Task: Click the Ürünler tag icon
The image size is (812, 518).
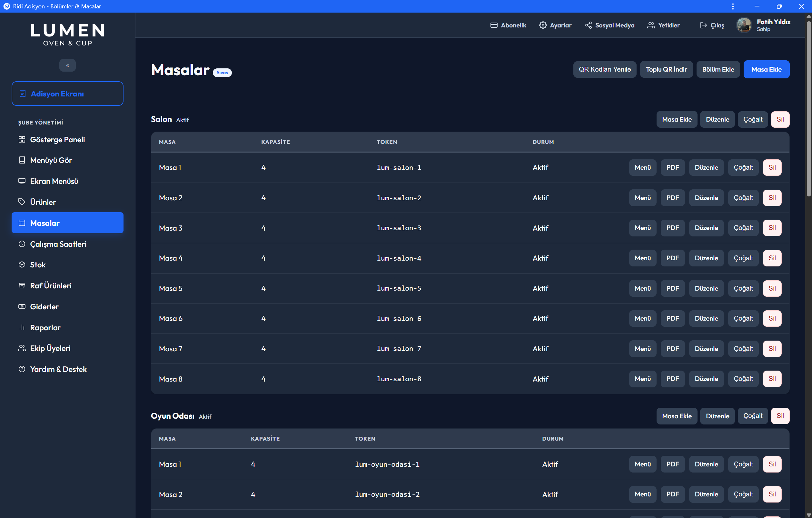Action: point(22,202)
